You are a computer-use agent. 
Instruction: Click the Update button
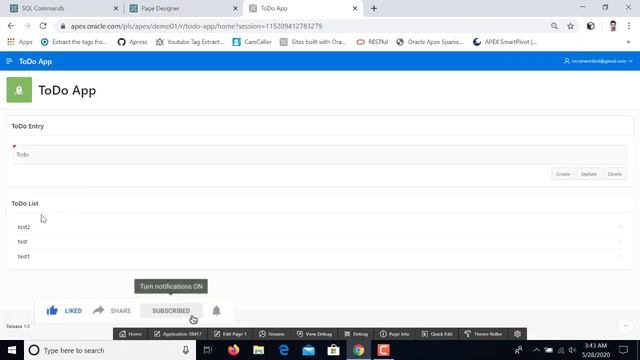point(589,174)
